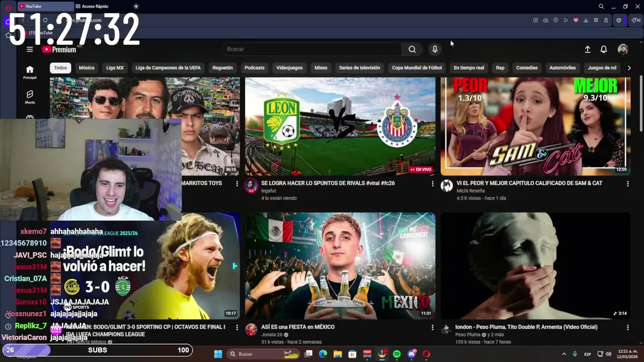Open Discord from the taskbar

[x=412, y=354]
